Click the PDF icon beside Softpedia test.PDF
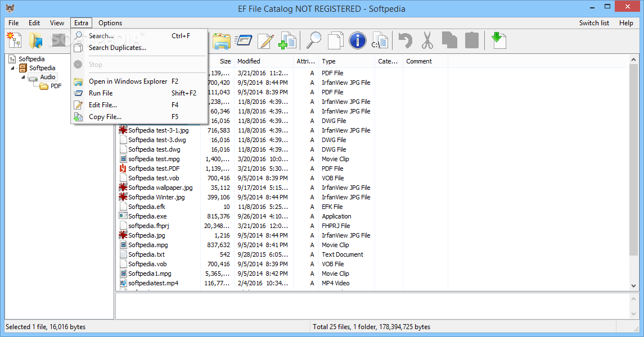 coord(123,168)
